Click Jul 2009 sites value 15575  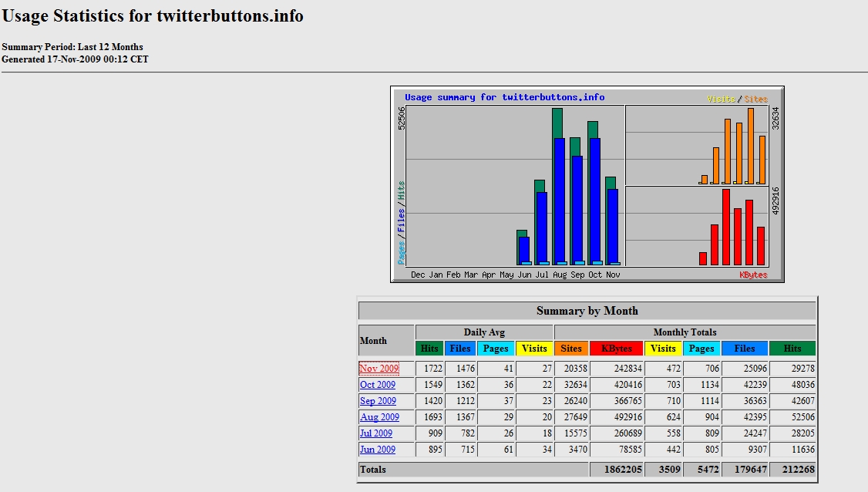(575, 433)
